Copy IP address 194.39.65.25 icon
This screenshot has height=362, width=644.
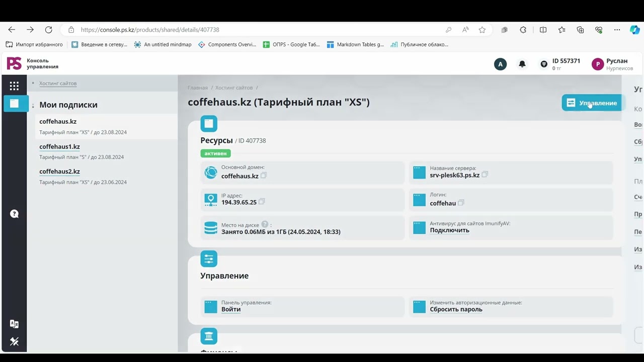pos(262,202)
